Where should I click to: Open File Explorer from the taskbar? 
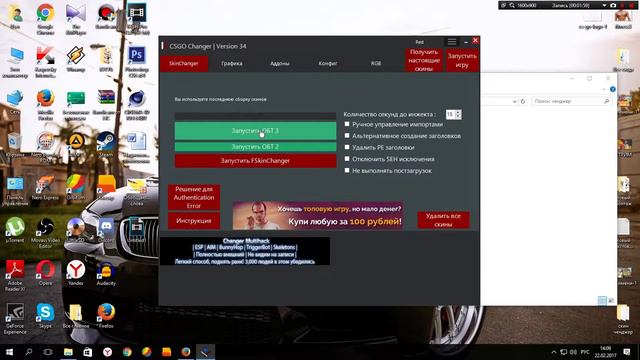68,352
